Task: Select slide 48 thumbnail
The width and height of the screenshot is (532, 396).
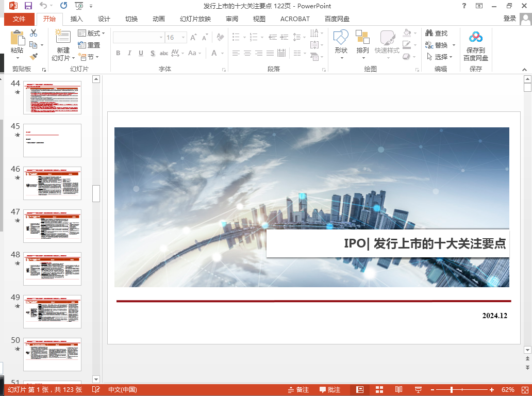Action: (x=52, y=269)
